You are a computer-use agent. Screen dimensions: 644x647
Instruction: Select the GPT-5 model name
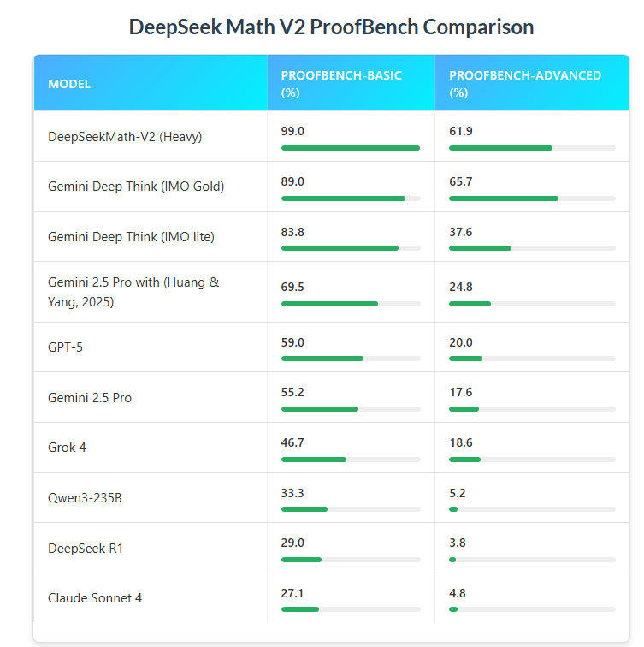(x=65, y=347)
